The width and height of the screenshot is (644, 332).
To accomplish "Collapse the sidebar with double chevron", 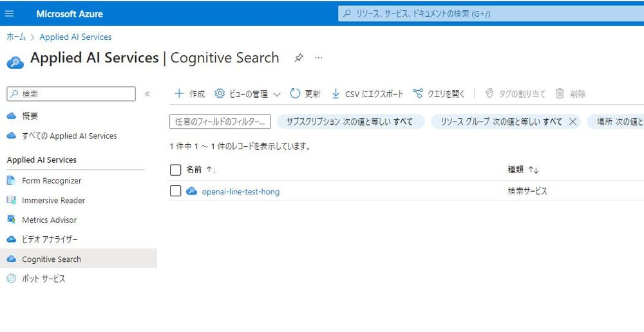I will coord(147,94).
